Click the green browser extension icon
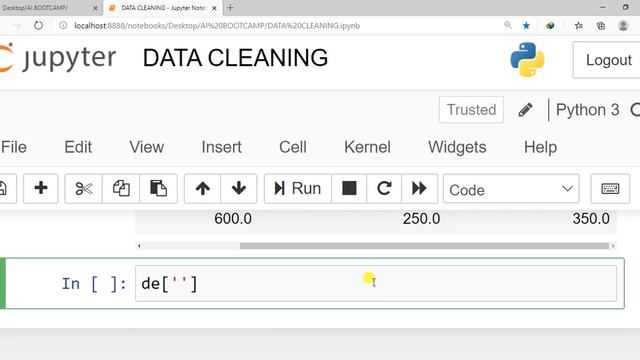This screenshot has width=640, height=360. [x=550, y=26]
